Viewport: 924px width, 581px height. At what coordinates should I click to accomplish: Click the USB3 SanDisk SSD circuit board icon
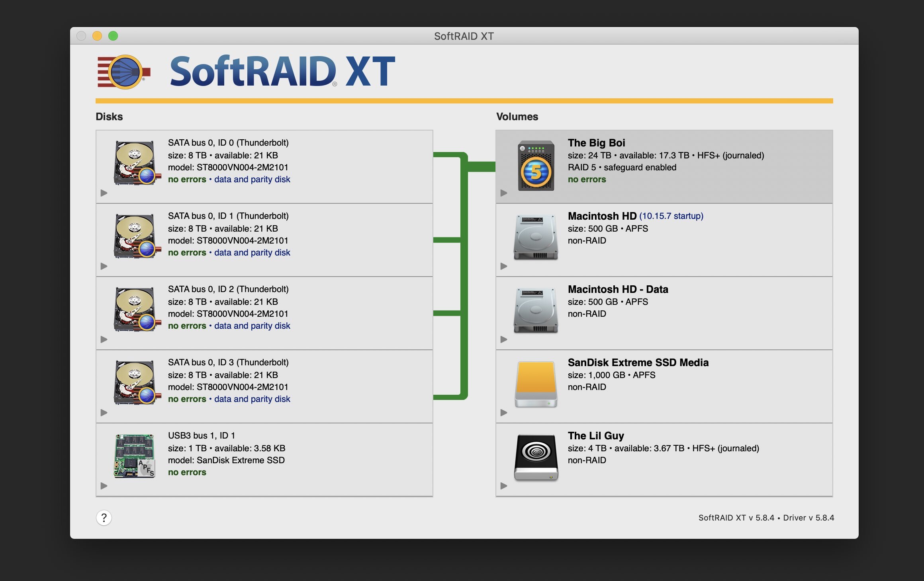pyautogui.click(x=135, y=456)
